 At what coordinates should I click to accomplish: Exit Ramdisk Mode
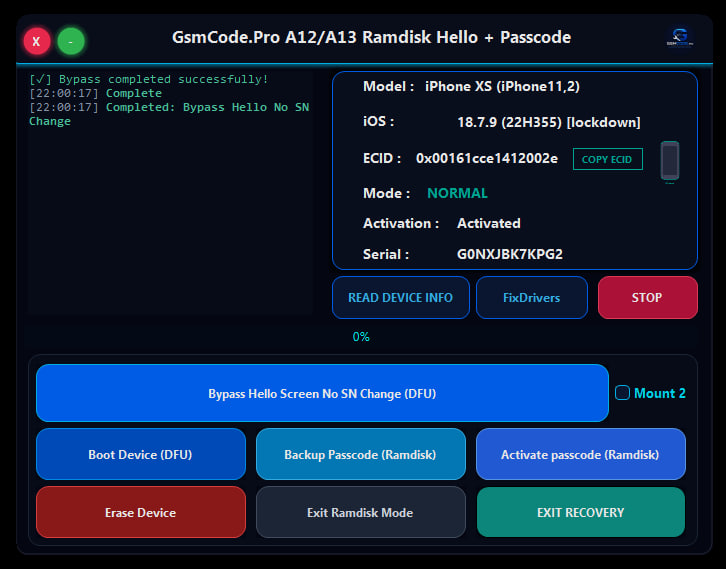[360, 512]
